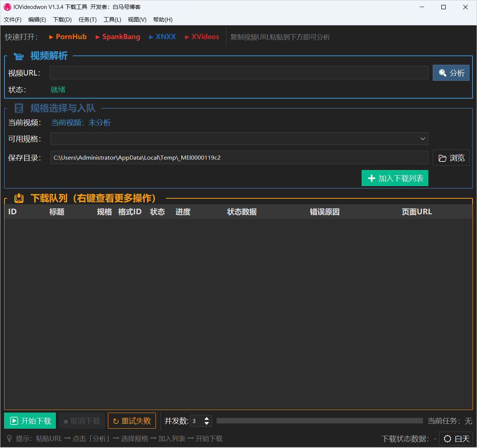Open the 文件(F) menu
The height and width of the screenshot is (448, 477).
click(13, 20)
